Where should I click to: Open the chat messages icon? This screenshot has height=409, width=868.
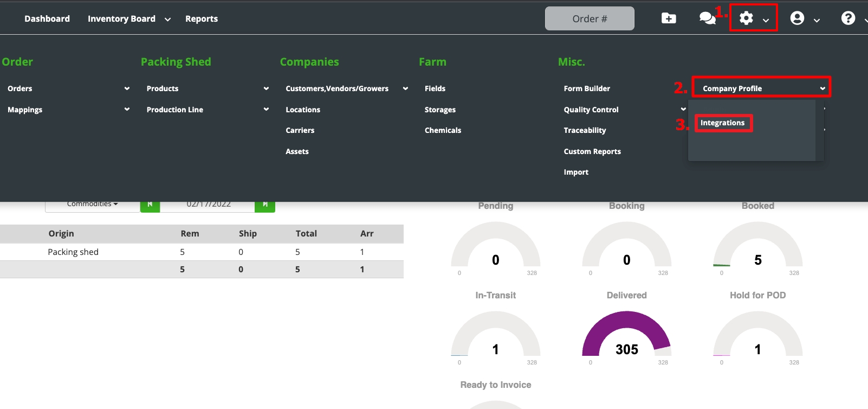click(707, 18)
